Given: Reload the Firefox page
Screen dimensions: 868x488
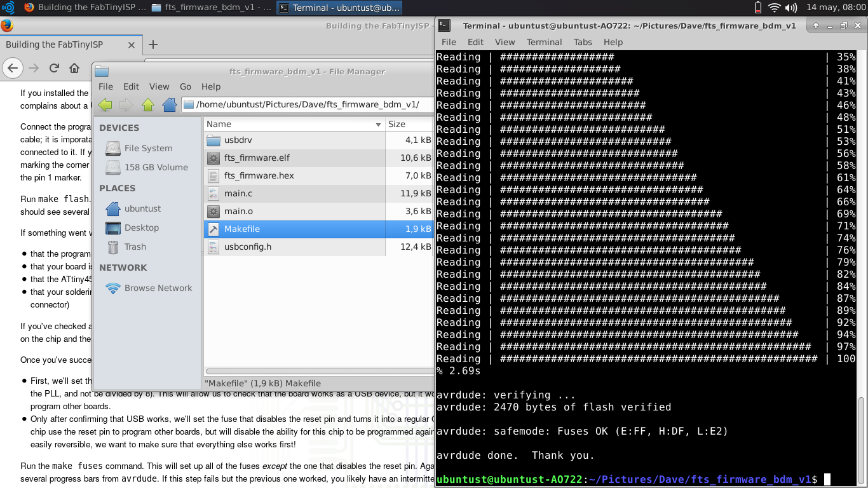Looking at the screenshot, I should click(54, 68).
